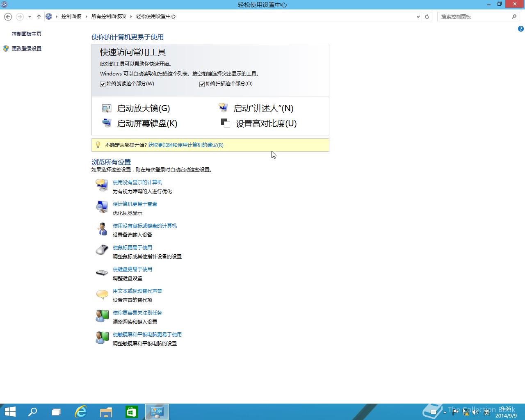Open the 使计算机更易于查看 link
The height and width of the screenshot is (420, 525).
135,204
